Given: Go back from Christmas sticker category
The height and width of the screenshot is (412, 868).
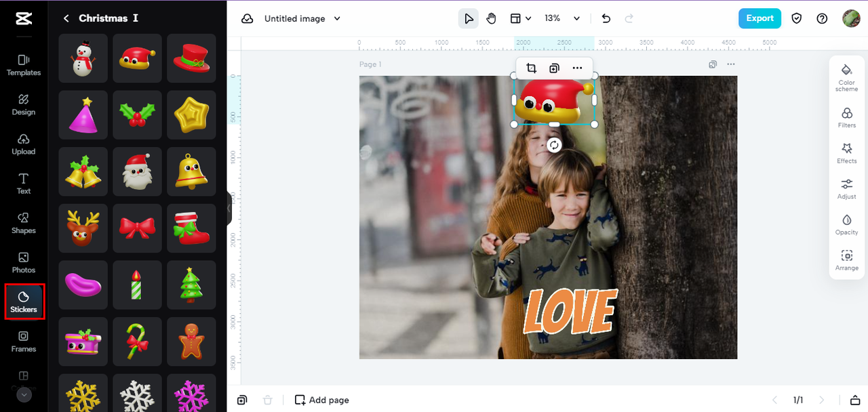Looking at the screenshot, I should 66,18.
